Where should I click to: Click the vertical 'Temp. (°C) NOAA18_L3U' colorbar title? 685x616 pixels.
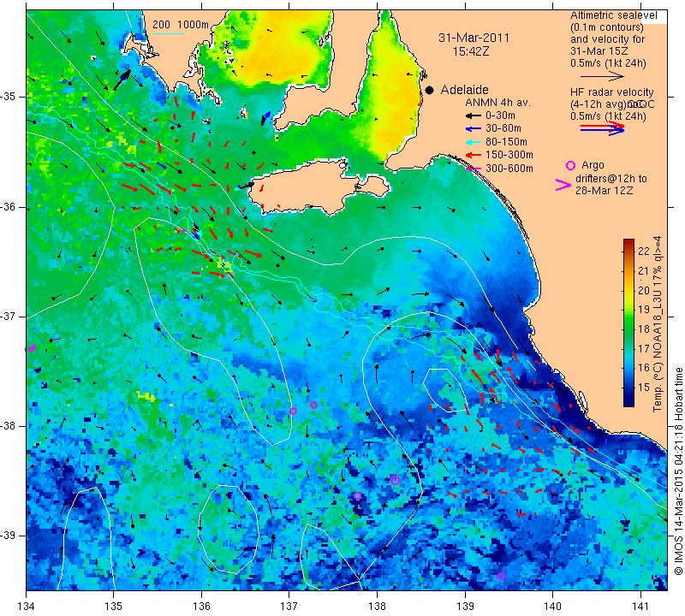click(x=657, y=324)
